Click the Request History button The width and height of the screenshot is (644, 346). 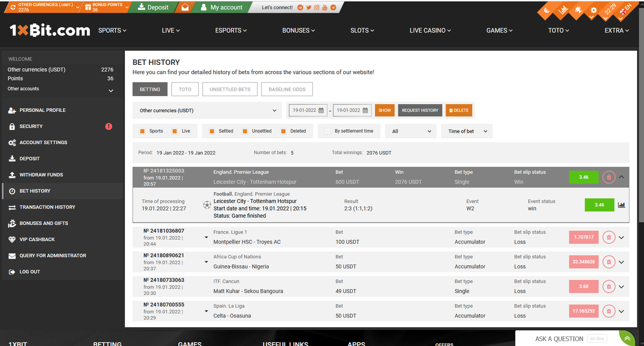point(420,110)
